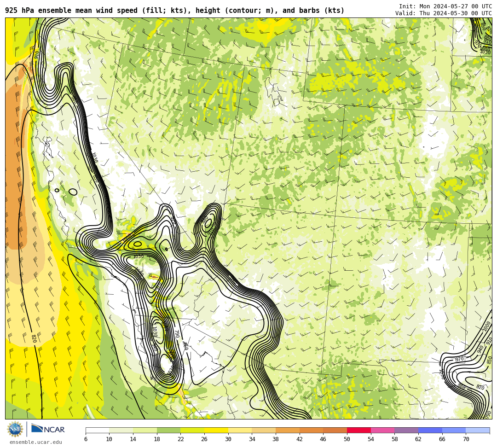Select the chart title about 925 hPa wind speed
The image size is (497, 448).
[175, 11]
